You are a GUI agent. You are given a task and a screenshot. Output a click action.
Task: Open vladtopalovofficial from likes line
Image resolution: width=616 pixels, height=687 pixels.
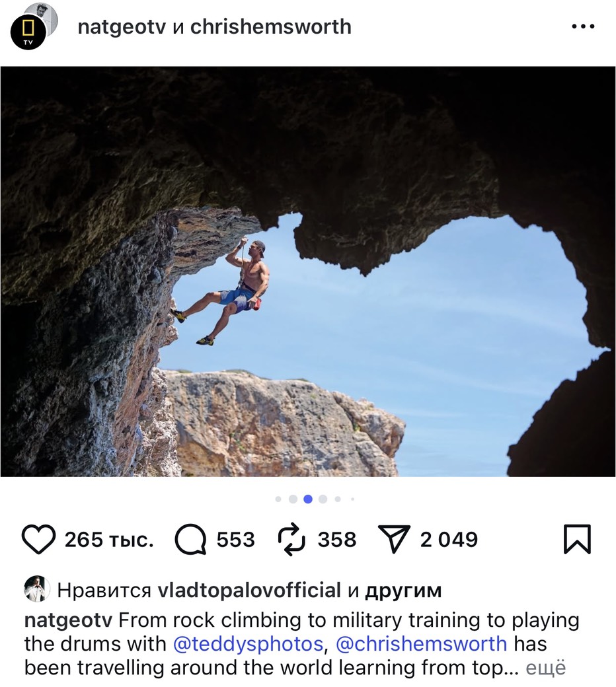click(249, 590)
